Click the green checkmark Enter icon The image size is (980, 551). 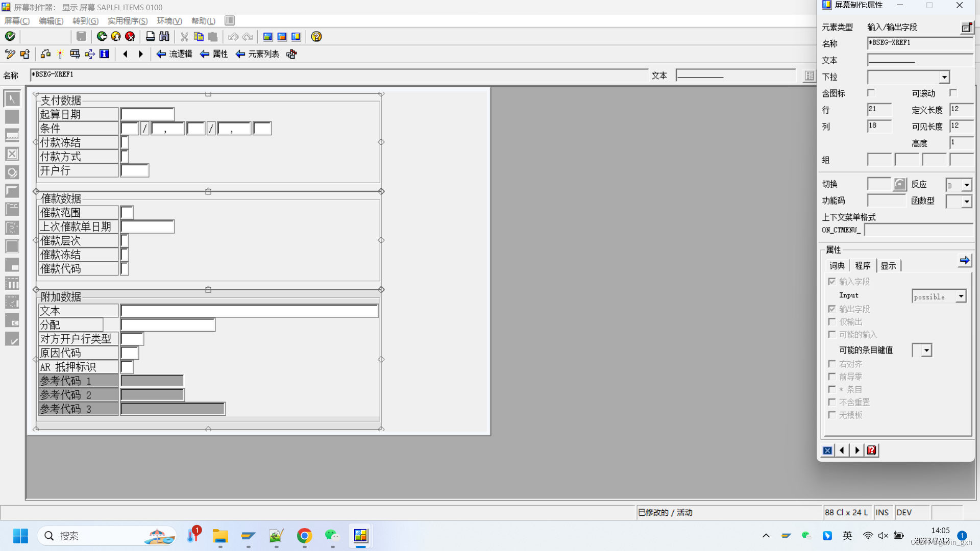10,36
